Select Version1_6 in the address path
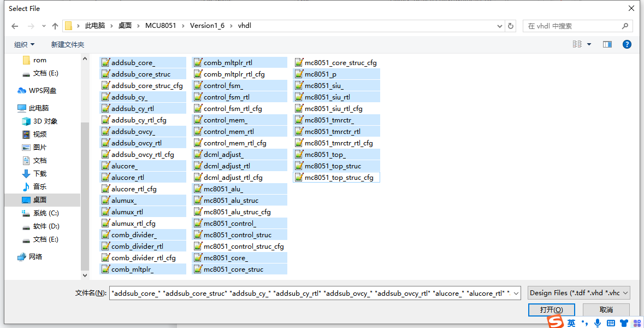Image resolution: width=644 pixels, height=328 pixels. pos(207,26)
